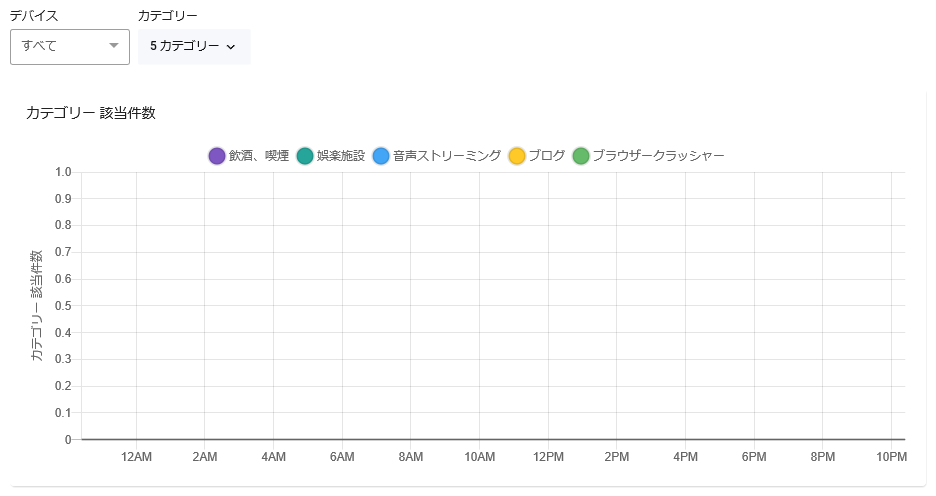Open the デバイス dropdown showing すべて
Viewport: 936px width, 496px height.
click(x=70, y=47)
